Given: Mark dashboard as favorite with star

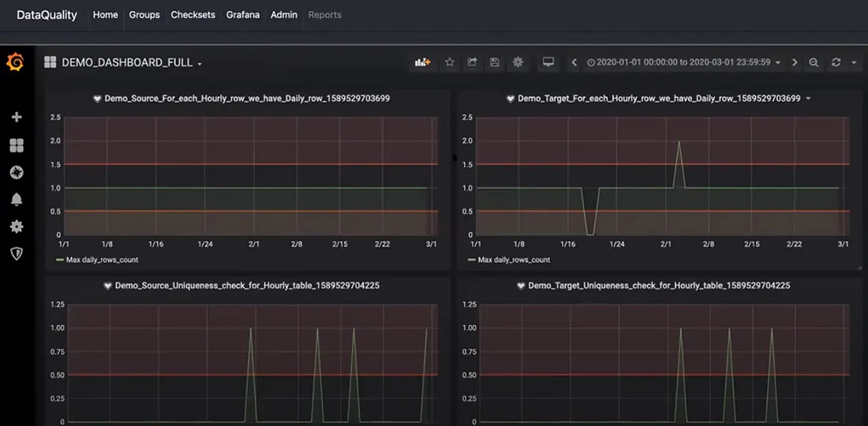Looking at the screenshot, I should pos(450,62).
